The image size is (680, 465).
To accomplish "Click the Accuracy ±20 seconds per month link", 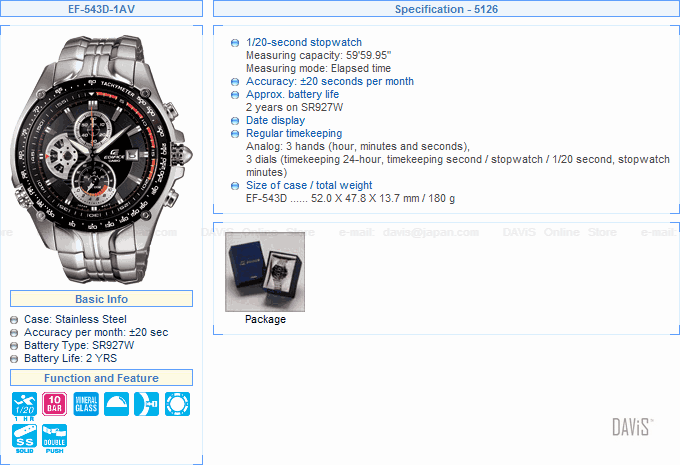I will pyautogui.click(x=330, y=81).
